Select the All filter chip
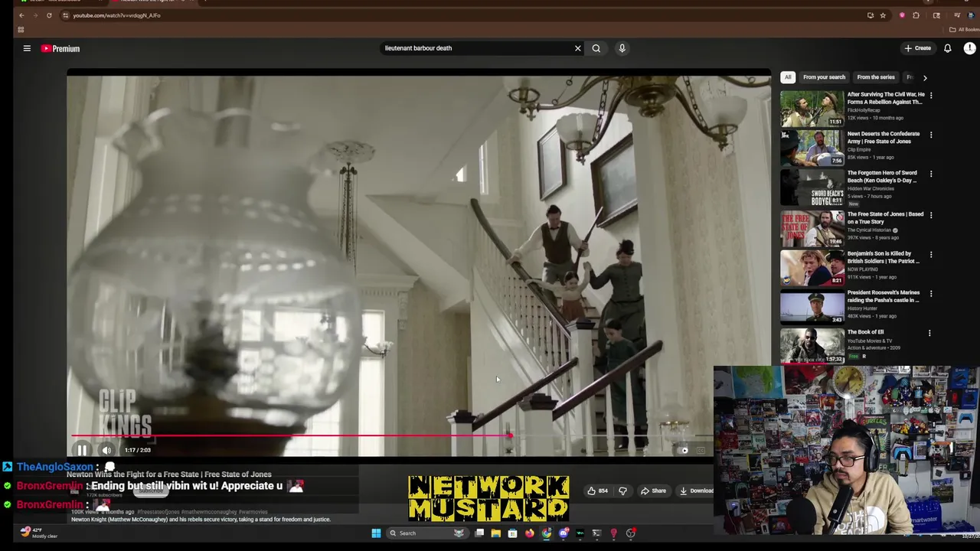Viewport: 980px width, 551px height. pos(788,77)
